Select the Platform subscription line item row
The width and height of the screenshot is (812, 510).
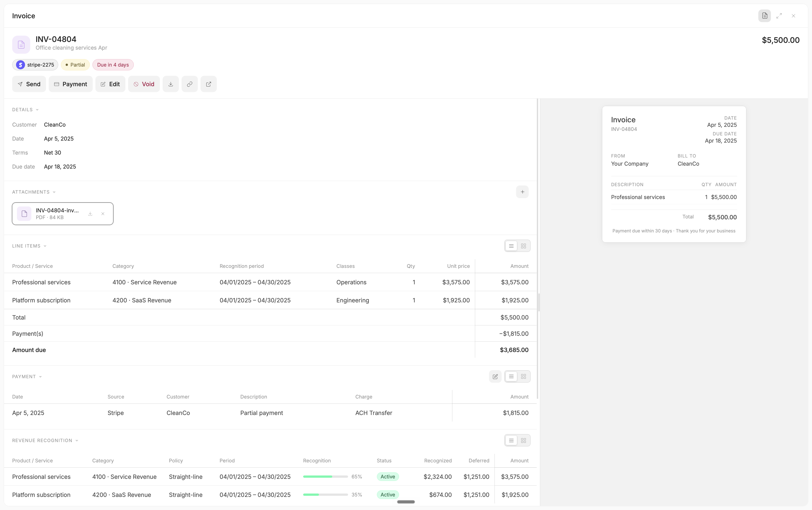coord(270,300)
